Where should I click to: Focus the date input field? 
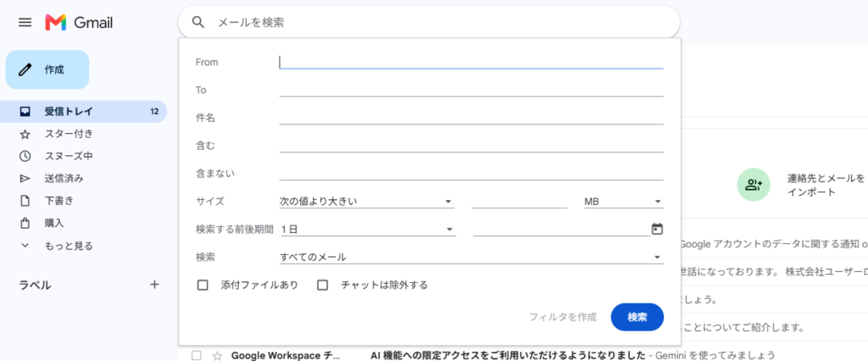pos(561,229)
